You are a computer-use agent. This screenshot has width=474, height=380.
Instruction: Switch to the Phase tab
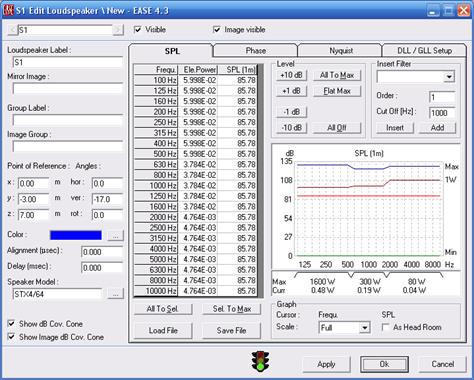coord(255,51)
